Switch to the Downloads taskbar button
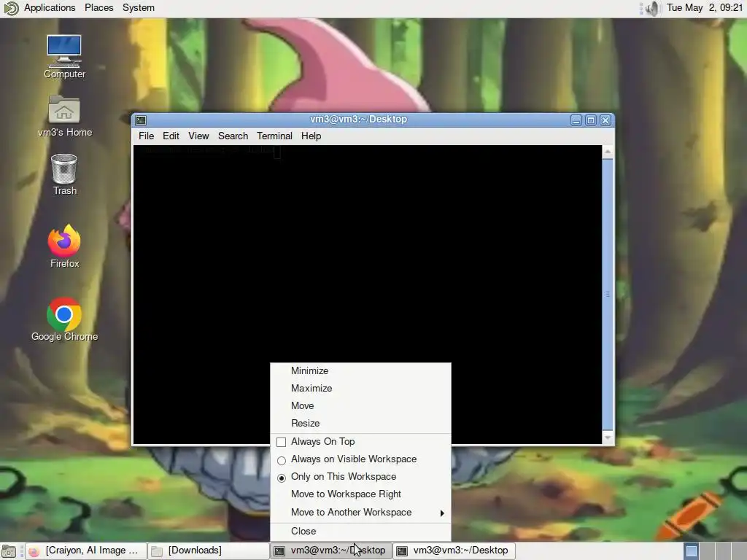Screen dimensions: 747x560 208,551
